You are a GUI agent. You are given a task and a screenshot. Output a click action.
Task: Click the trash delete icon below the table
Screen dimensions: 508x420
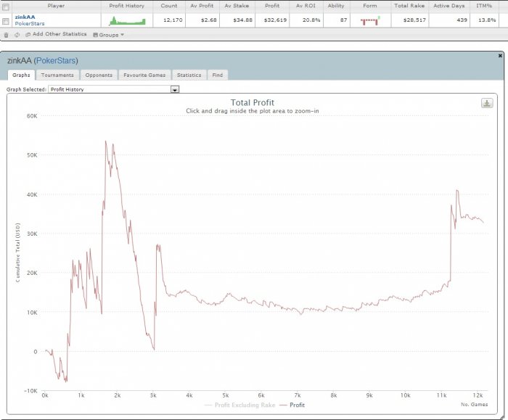click(6, 35)
